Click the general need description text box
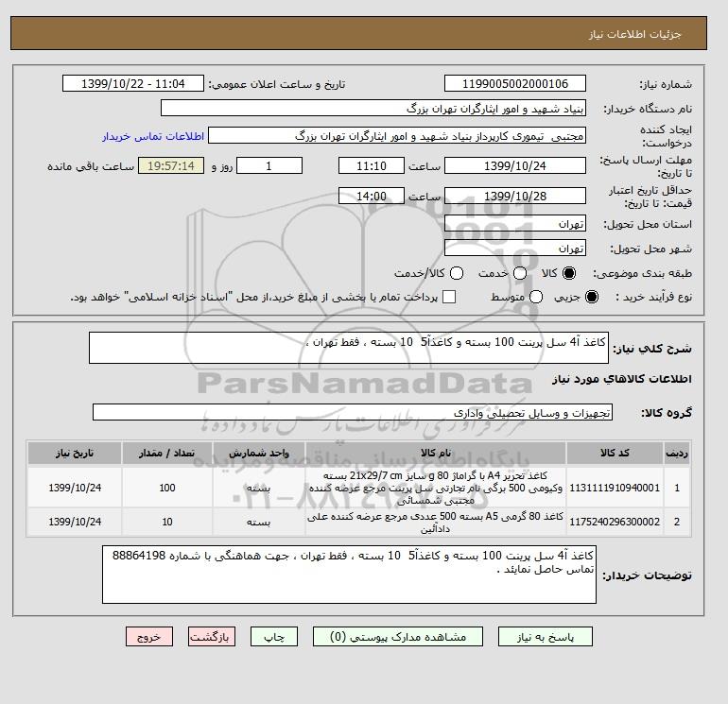Screen dimensions: 728x704 (349, 348)
